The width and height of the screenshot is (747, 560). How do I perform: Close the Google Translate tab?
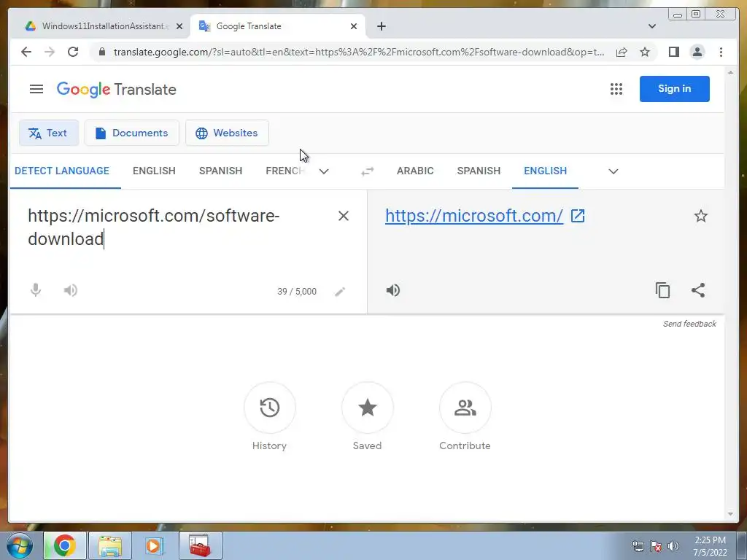coord(354,26)
